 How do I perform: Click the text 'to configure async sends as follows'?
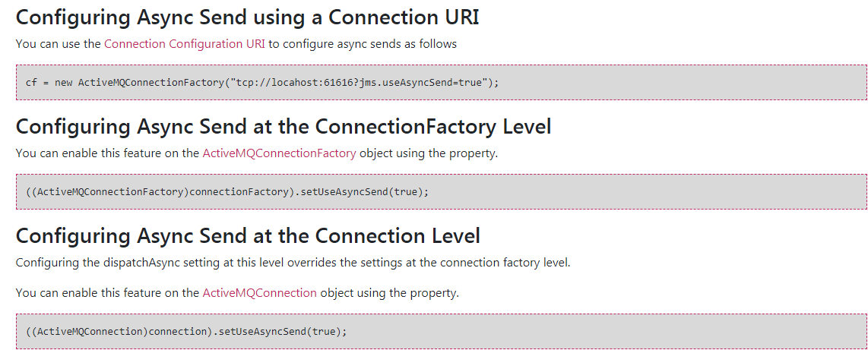[363, 44]
